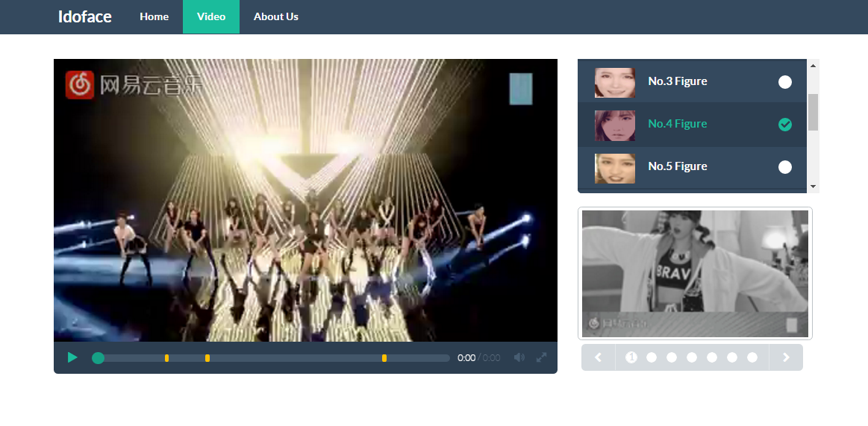Open the Video tab
This screenshot has width=868, height=426.
[x=211, y=16]
